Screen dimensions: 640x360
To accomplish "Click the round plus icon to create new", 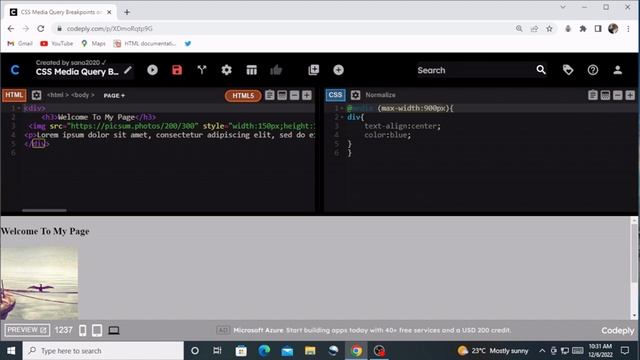I will point(338,70).
